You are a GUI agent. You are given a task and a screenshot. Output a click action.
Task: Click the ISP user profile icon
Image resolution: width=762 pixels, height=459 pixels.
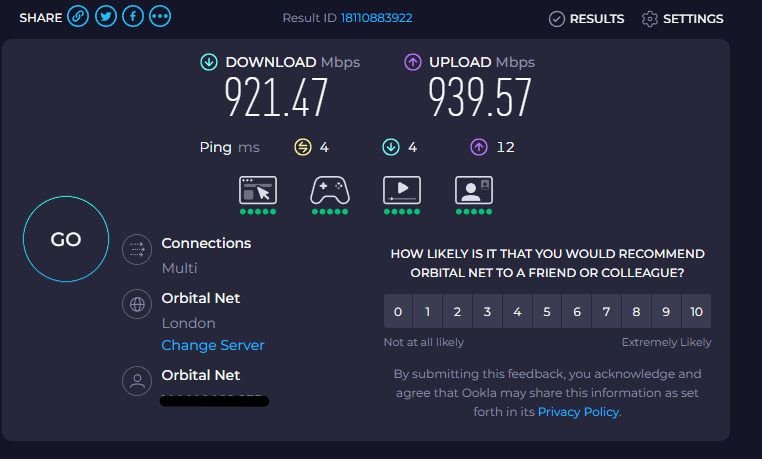coord(137,381)
